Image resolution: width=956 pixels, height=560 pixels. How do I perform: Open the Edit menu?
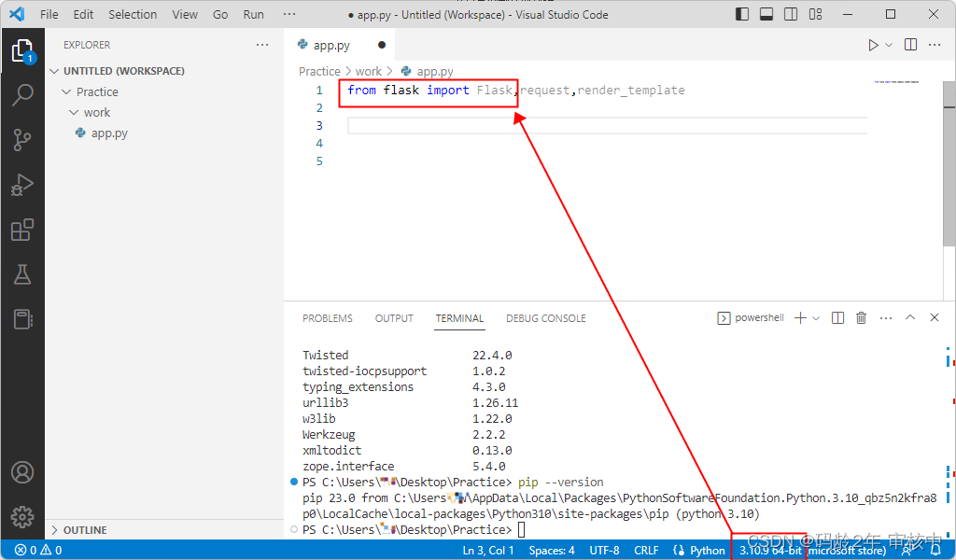tap(83, 14)
